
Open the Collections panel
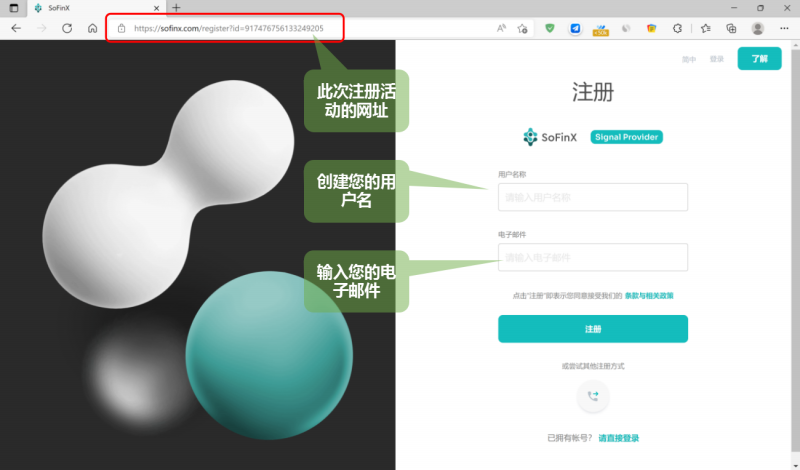pyautogui.click(x=731, y=29)
